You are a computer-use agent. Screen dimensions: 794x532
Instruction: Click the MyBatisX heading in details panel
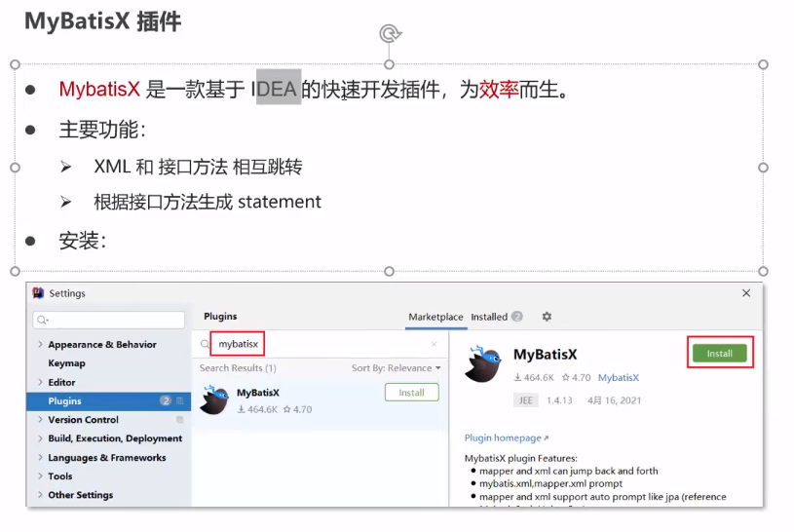pos(545,354)
